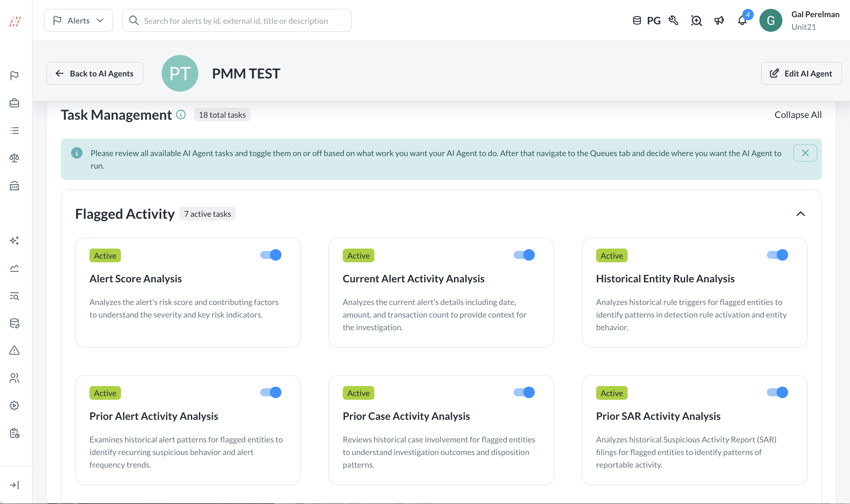Open the users team sidebar icon
850x504 pixels.
[x=14, y=378]
